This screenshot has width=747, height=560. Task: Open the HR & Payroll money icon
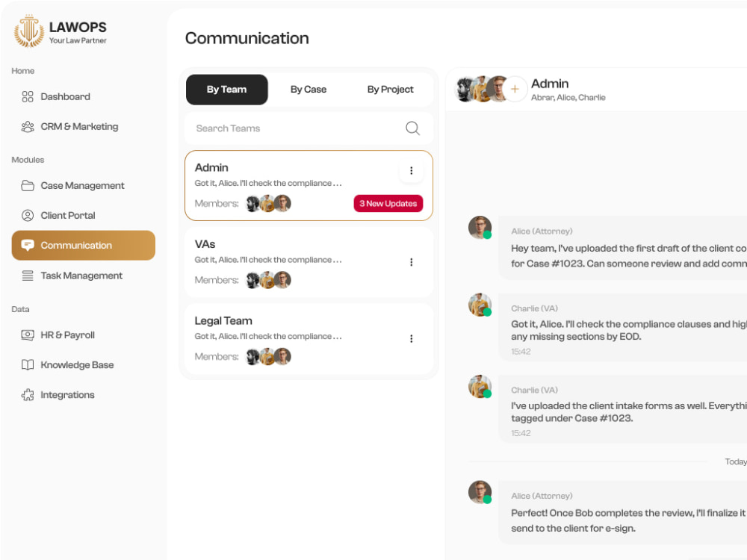click(x=28, y=335)
